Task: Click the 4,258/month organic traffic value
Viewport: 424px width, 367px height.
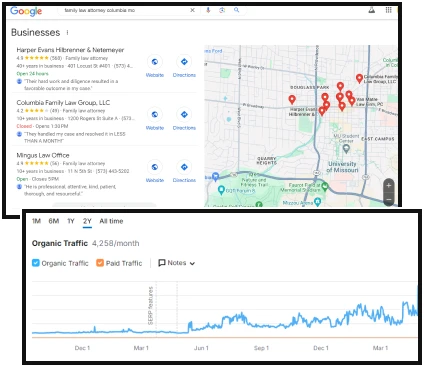Action: click(x=116, y=243)
